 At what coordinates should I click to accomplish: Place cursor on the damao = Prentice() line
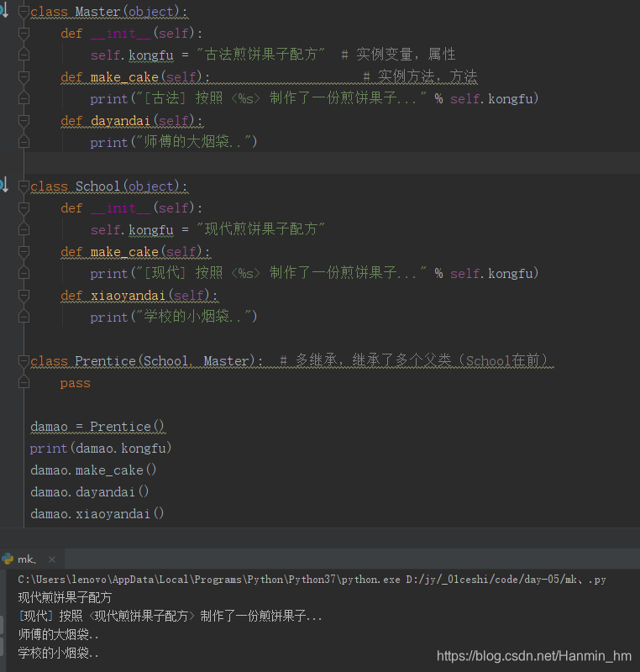pos(97,426)
